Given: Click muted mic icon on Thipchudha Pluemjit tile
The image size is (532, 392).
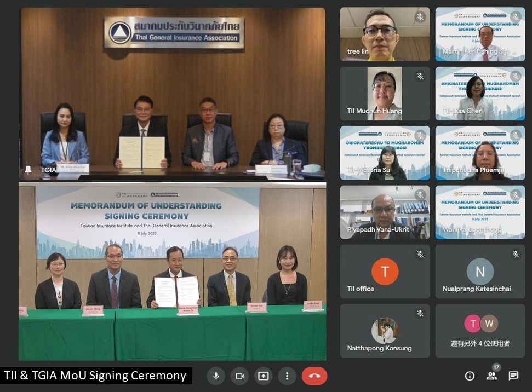Looking at the screenshot, I should pyautogui.click(x=516, y=136).
